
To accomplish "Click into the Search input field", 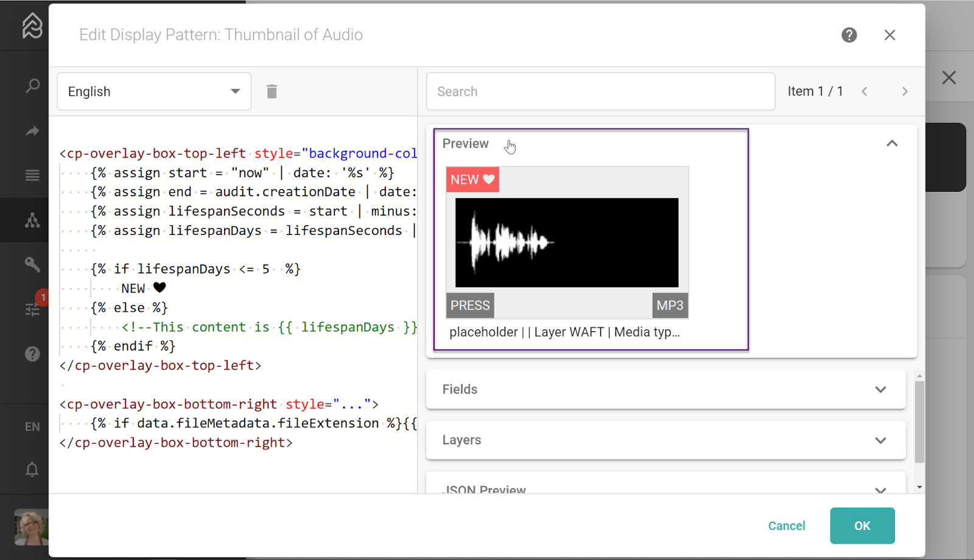I will 600,91.
